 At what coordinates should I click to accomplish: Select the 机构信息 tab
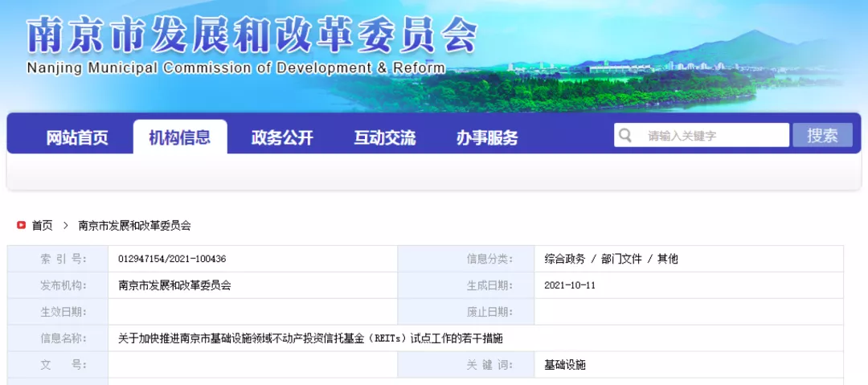click(x=180, y=137)
